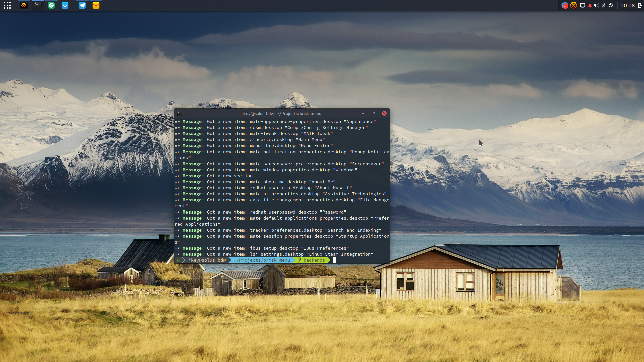The height and width of the screenshot is (362, 644).
Task: Click the 'alacarte.desktop' line text
Action: tap(271, 140)
